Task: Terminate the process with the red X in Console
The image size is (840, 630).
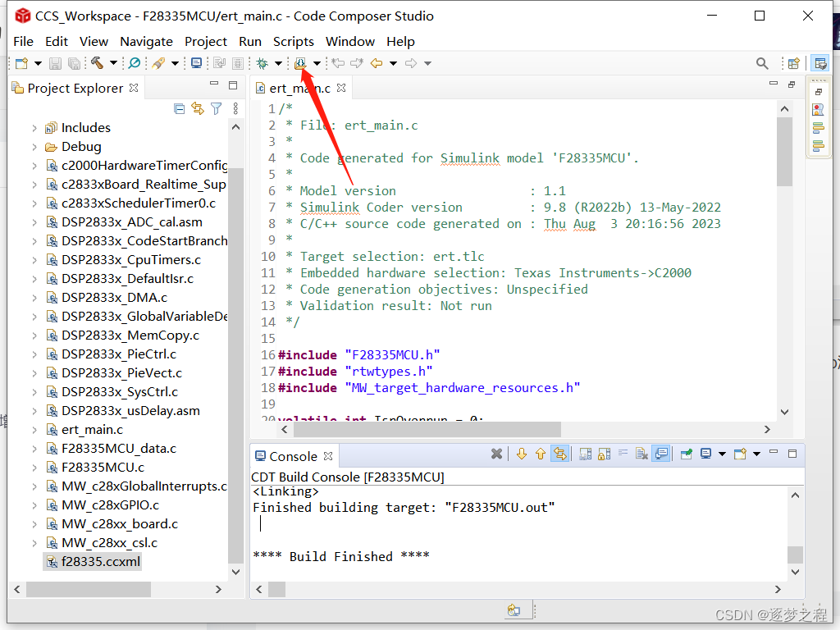Action: [x=497, y=454]
